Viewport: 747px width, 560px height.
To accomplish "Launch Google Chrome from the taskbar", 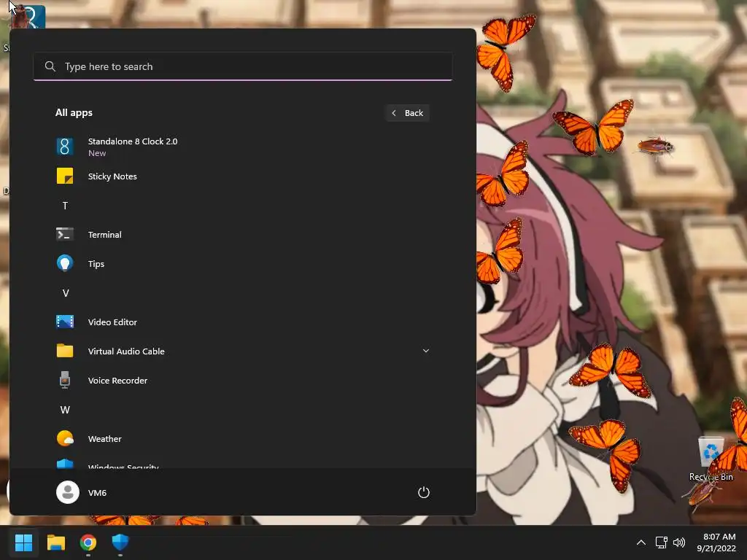I will (88, 542).
